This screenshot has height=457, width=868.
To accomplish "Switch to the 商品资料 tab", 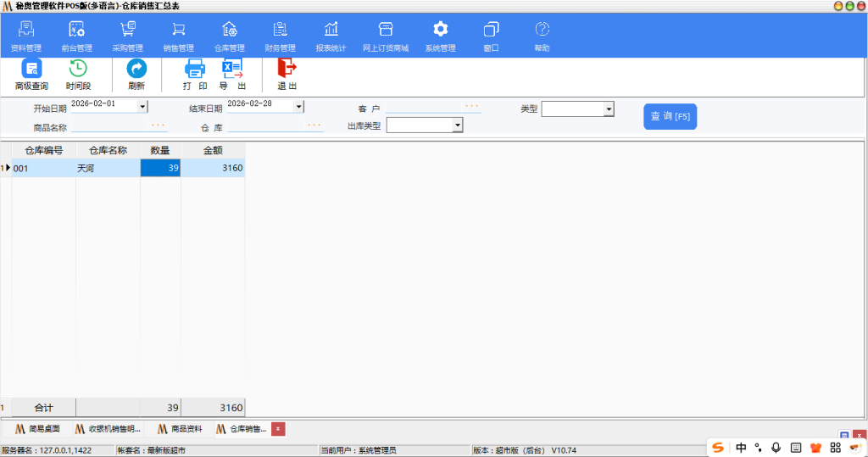I will [179, 429].
